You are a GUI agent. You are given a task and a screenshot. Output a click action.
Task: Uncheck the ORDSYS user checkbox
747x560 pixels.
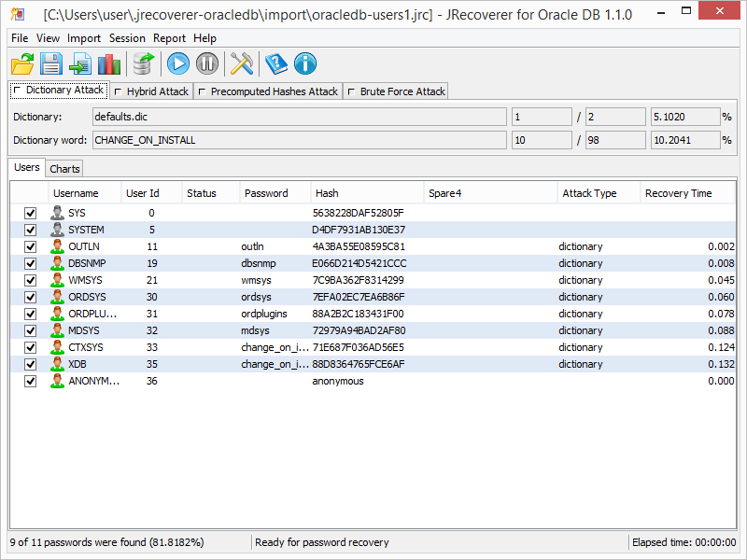pyautogui.click(x=30, y=297)
